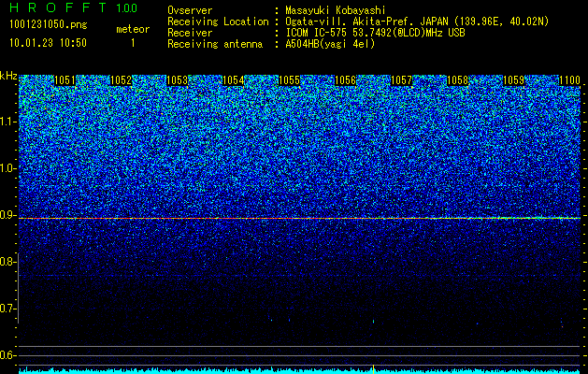
Task: Click the Receiving Location label
Action: [x=218, y=22]
